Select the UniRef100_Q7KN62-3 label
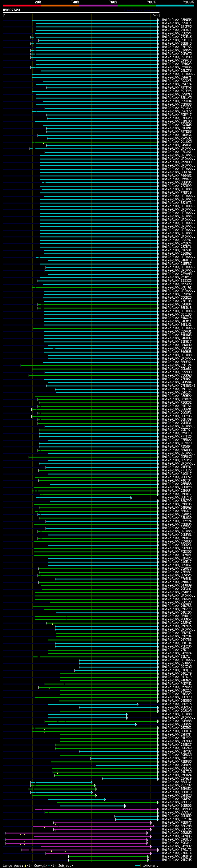This screenshot has width=197, height=868. (179, 386)
